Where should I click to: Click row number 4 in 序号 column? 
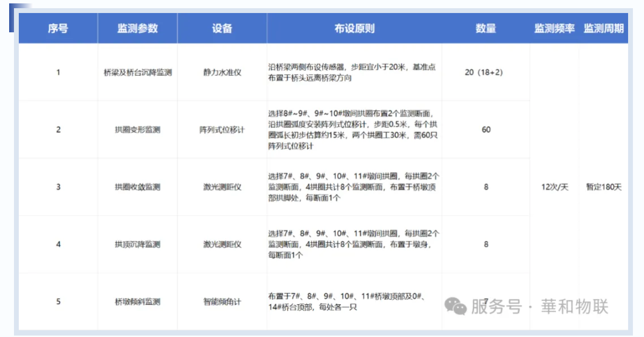(58, 244)
